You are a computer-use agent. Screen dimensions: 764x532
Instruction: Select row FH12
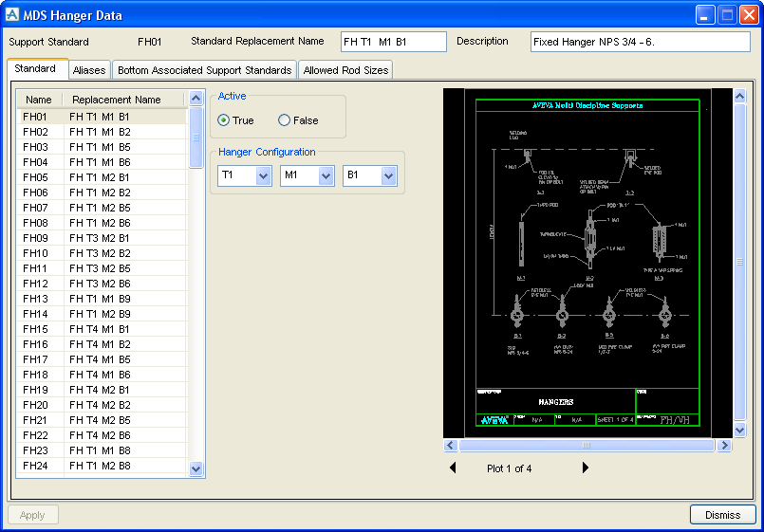[x=102, y=284]
